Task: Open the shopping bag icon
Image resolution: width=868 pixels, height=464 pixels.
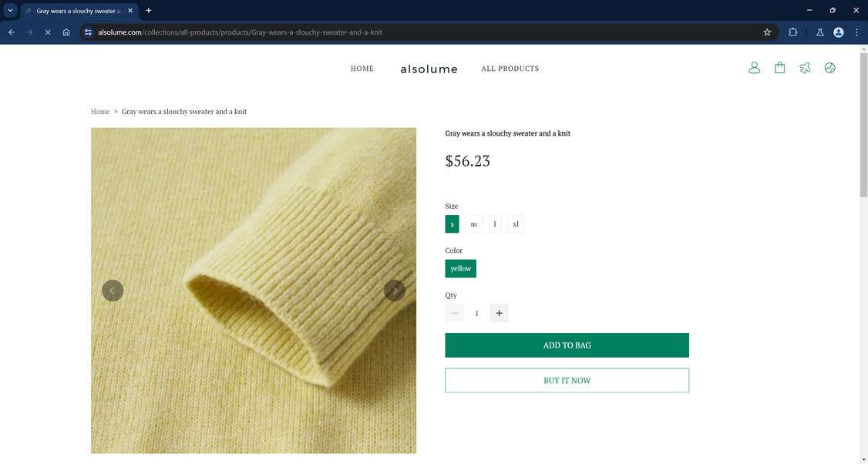Action: pyautogui.click(x=779, y=68)
